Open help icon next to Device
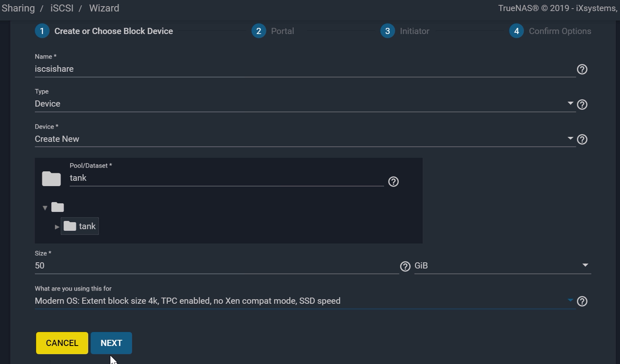 click(582, 140)
